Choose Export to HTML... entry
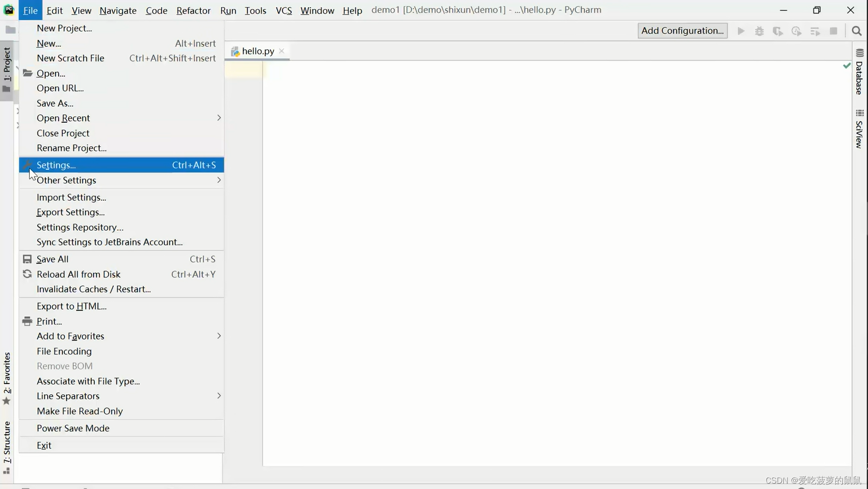The width and height of the screenshot is (868, 489). [121, 306]
